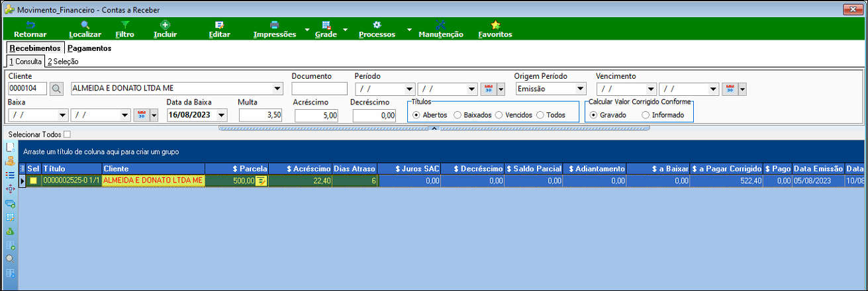Click the grid with plus sidebar icon
The height and width of the screenshot is (291, 868).
coord(10,245)
